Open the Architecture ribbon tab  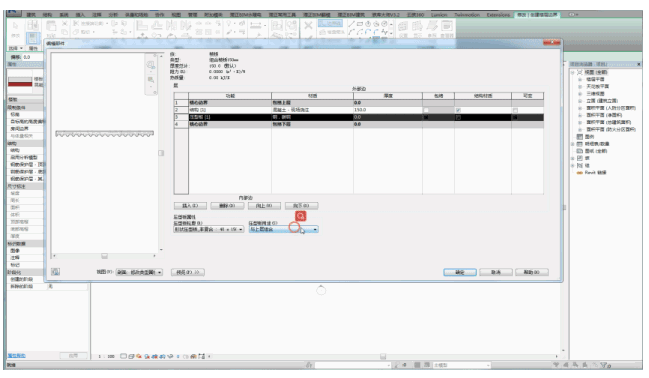tap(31, 15)
